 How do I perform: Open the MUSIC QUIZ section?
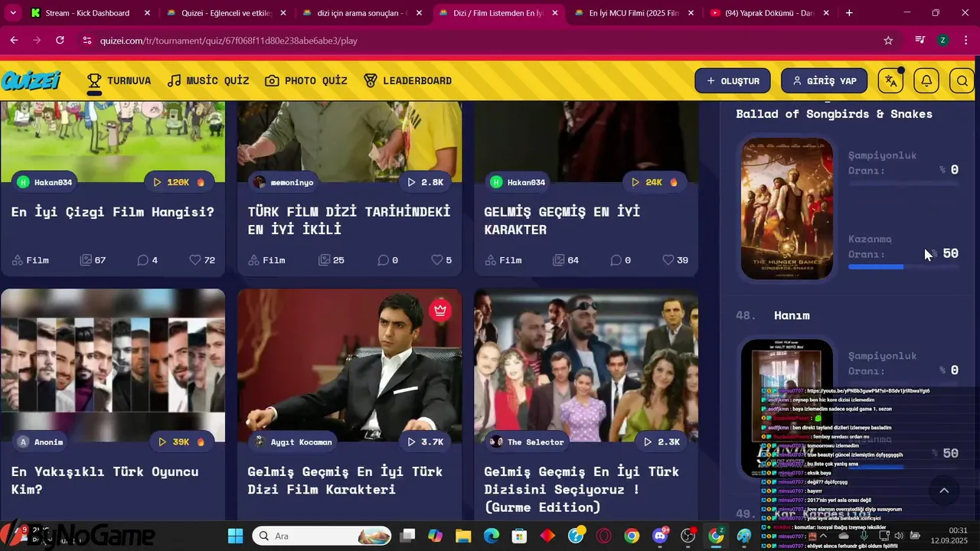click(x=208, y=80)
